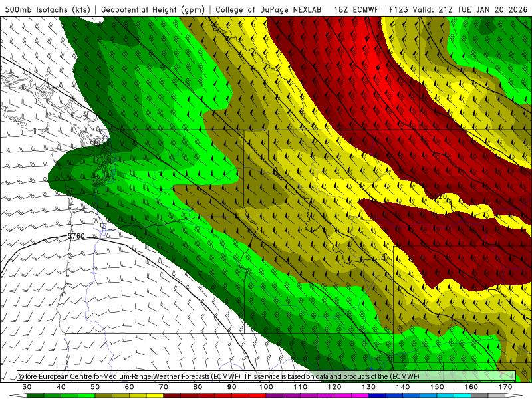Click the 60 knot legend label
The image size is (532, 399).
point(129,387)
